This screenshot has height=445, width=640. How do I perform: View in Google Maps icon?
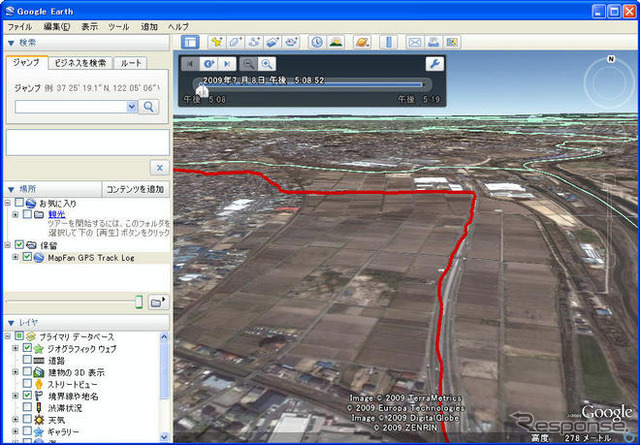[x=452, y=42]
